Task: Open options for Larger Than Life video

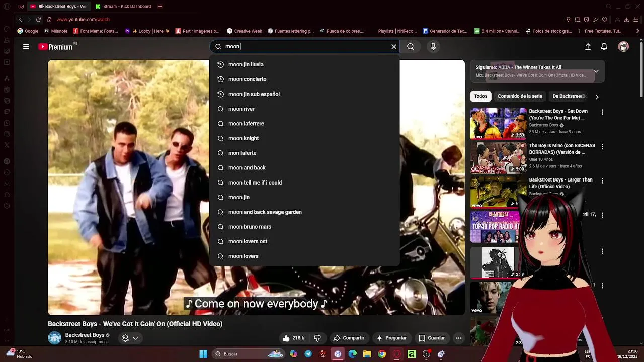Action: tap(602, 180)
